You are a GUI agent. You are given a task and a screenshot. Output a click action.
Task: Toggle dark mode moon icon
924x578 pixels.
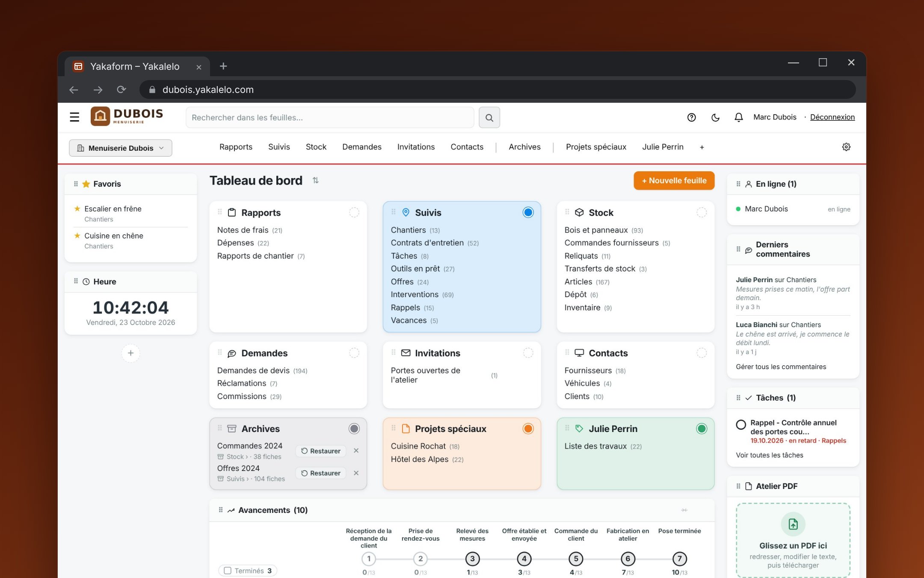715,117
